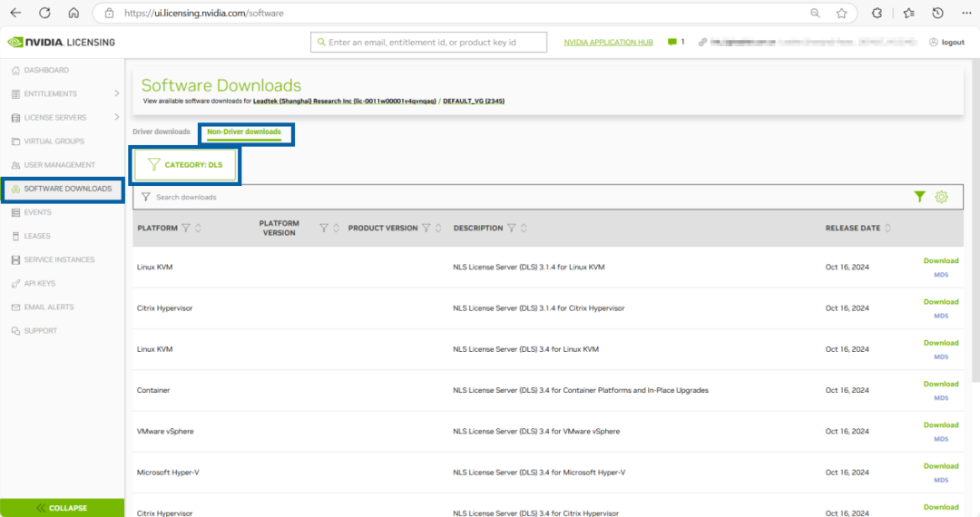Open the NVIDIA Application Hub link

[608, 42]
